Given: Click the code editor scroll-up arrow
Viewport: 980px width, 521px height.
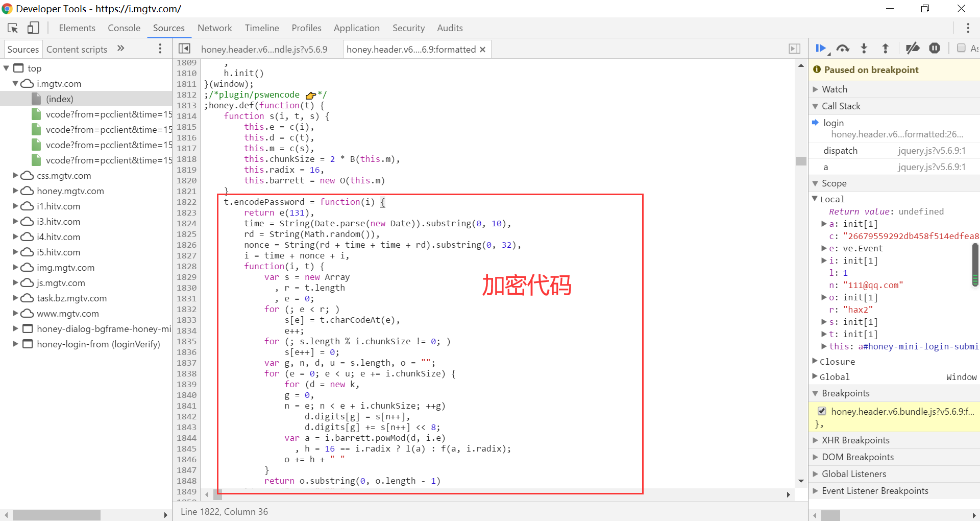Looking at the screenshot, I should click(x=801, y=65).
